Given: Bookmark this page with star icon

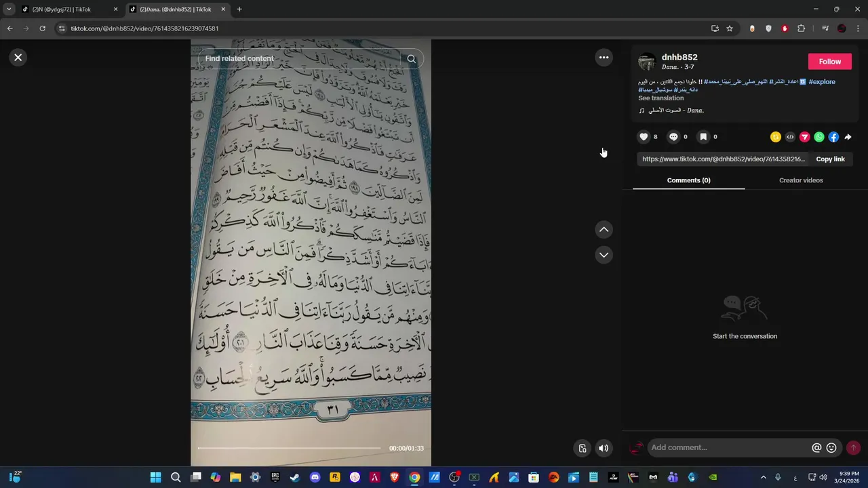Looking at the screenshot, I should 730,28.
